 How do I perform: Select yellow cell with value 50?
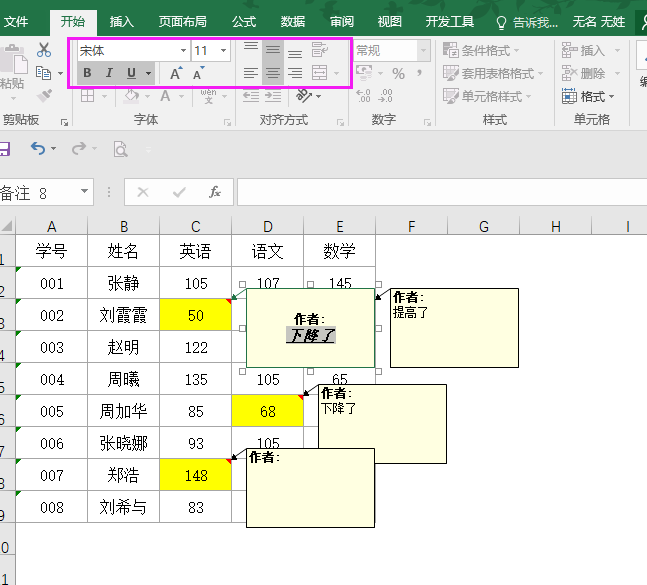tap(196, 315)
